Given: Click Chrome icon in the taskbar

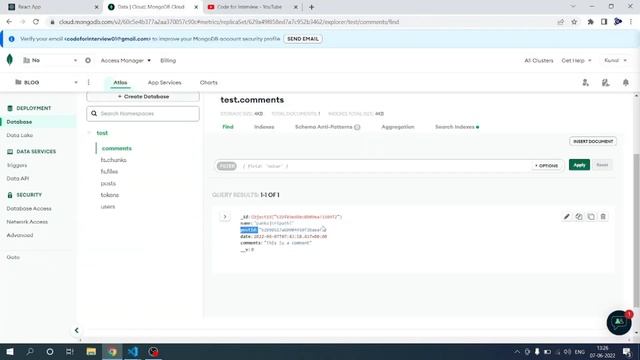Looking at the screenshot, I should [112, 351].
